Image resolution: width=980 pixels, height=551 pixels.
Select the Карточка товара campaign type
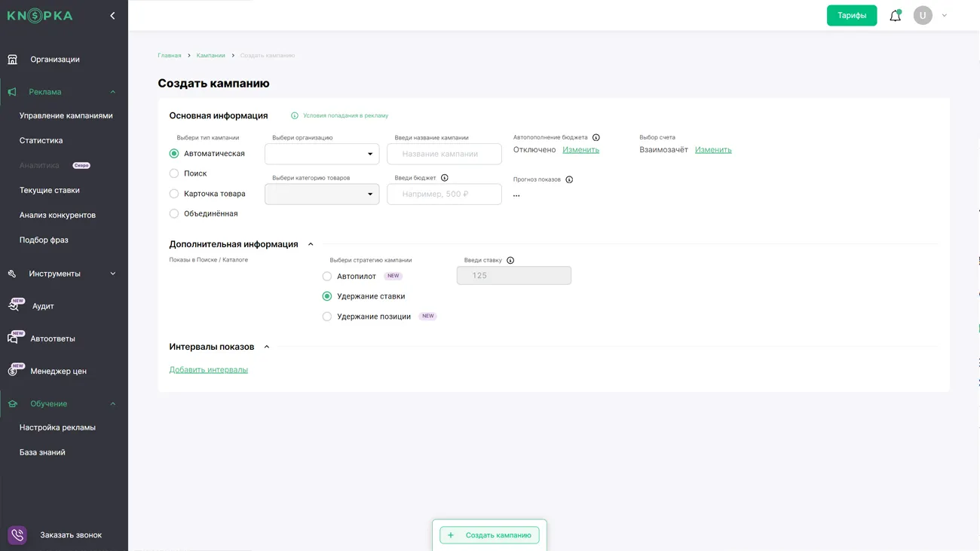tap(174, 194)
